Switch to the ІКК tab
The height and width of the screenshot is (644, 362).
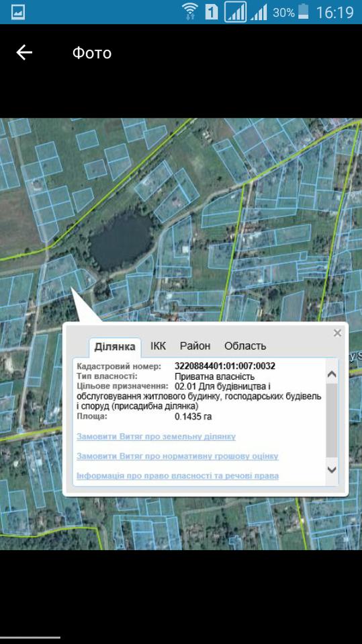[x=158, y=346]
